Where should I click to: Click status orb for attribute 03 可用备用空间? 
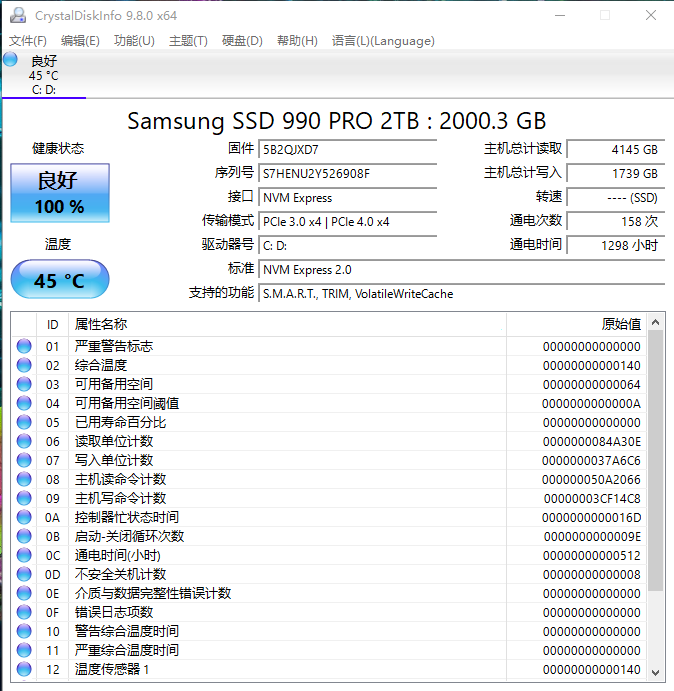(24, 384)
